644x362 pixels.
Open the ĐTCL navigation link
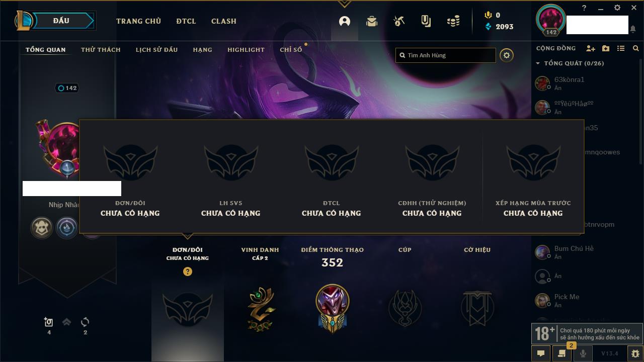point(186,21)
